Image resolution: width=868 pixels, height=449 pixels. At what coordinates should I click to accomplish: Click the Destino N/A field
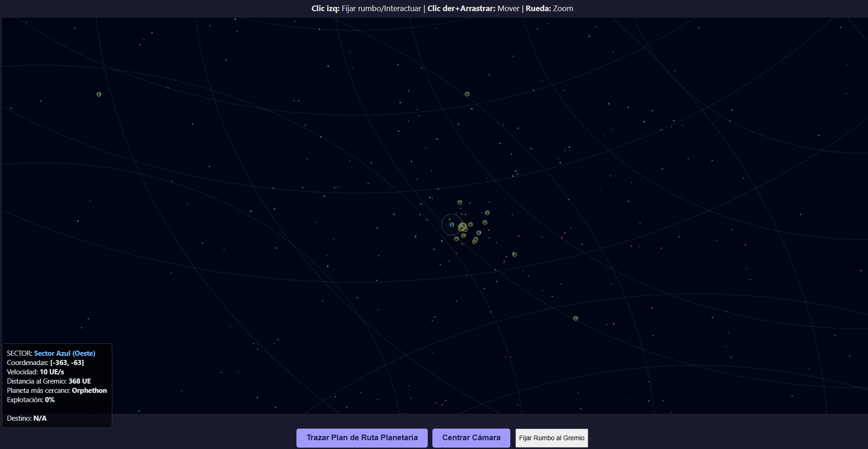27,418
